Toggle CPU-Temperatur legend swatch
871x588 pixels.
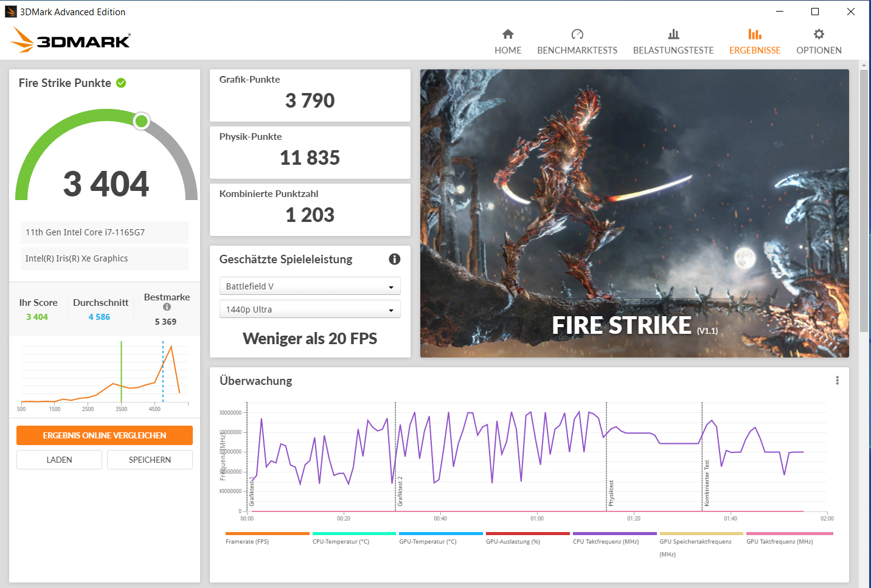354,533
